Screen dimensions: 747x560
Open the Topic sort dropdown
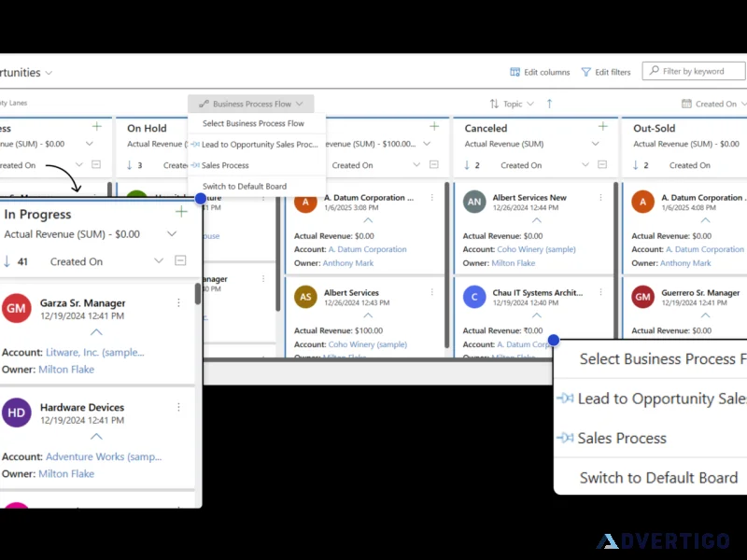pos(512,104)
